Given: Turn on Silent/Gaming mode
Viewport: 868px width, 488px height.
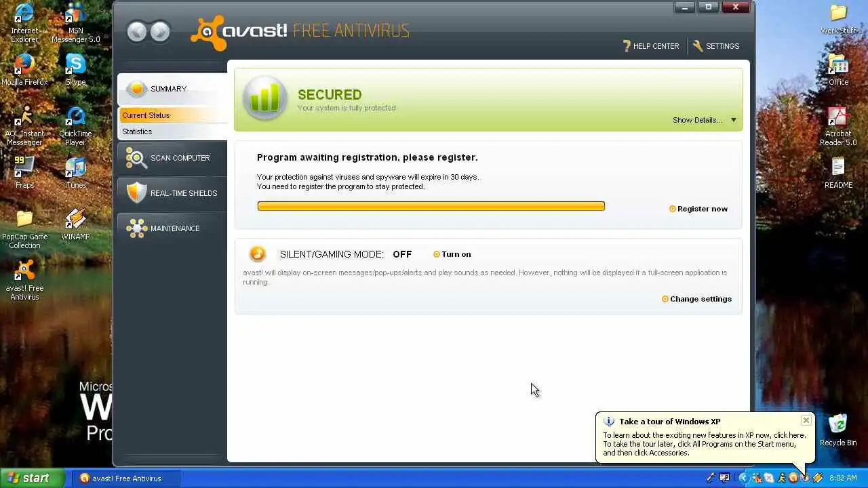Looking at the screenshot, I should pos(452,254).
